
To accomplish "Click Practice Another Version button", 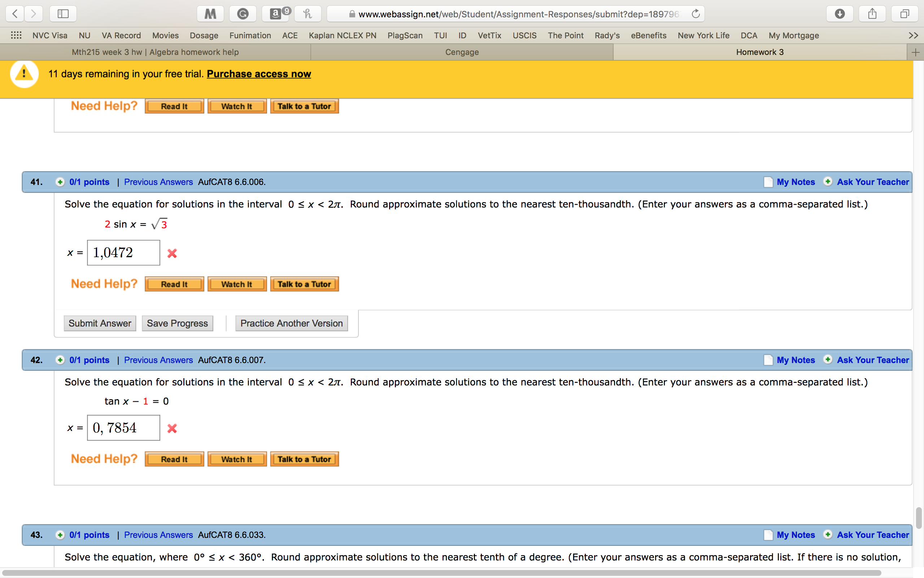I will click(x=291, y=323).
